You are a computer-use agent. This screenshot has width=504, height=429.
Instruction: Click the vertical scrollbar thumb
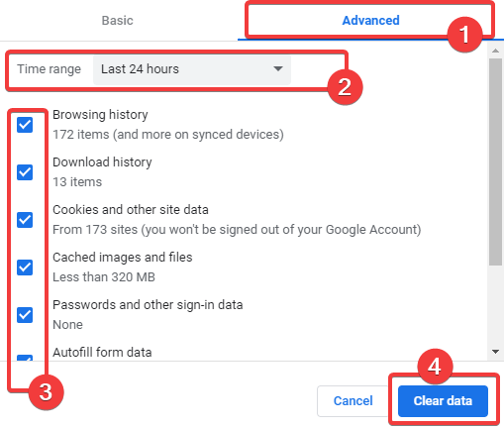click(495, 161)
